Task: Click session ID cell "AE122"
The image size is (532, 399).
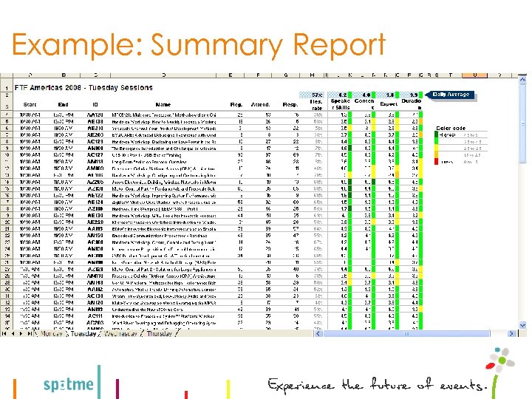Action: [x=95, y=195]
